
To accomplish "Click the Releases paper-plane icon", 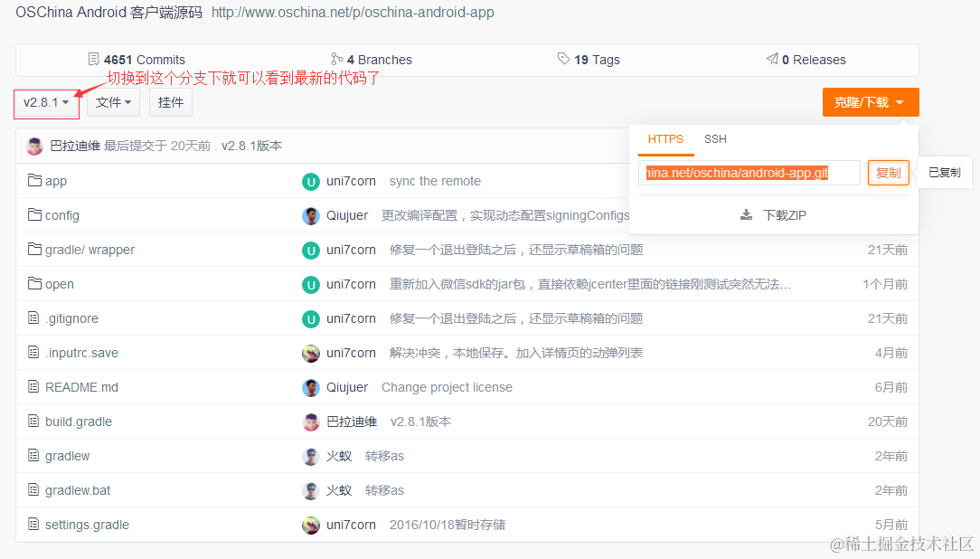I will pyautogui.click(x=772, y=59).
